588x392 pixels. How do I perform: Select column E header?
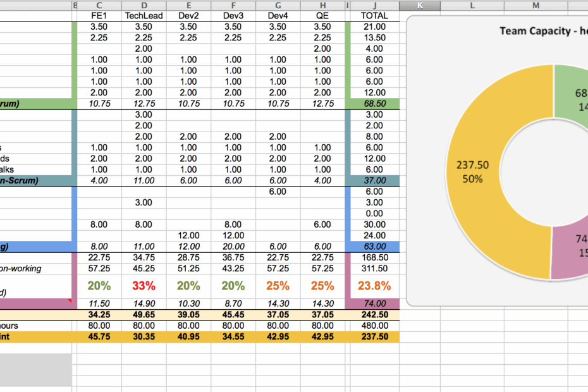(188, 5)
